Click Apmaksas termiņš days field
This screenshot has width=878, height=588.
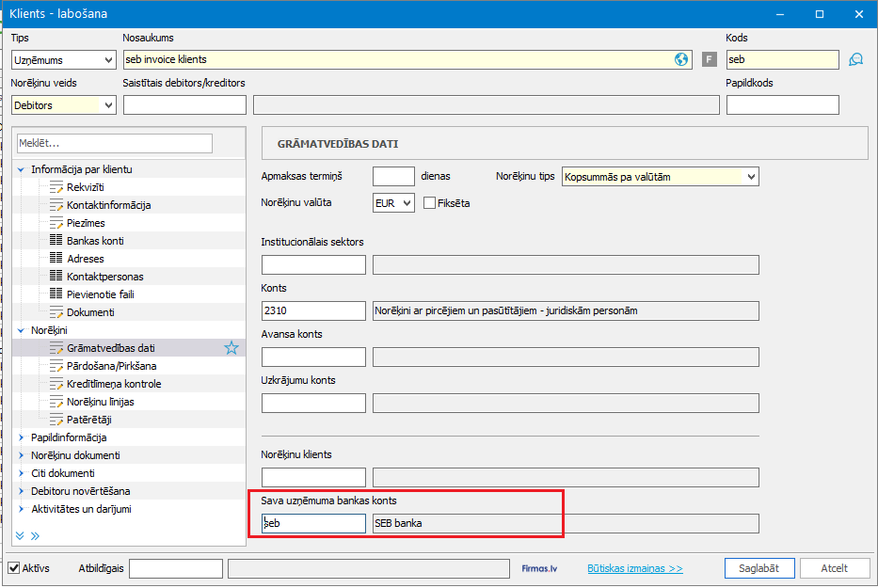click(x=393, y=177)
